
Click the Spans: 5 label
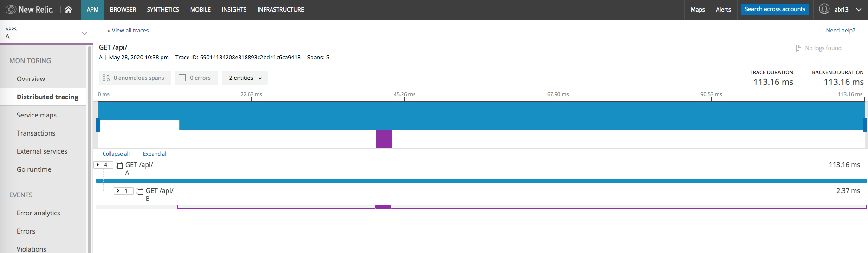(x=318, y=58)
